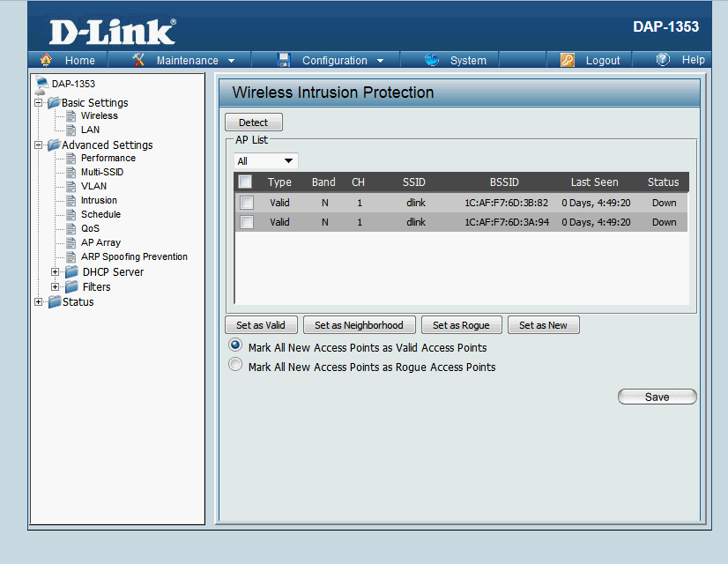Click the Schedule page icon
This screenshot has height=564, width=728.
[x=71, y=214]
